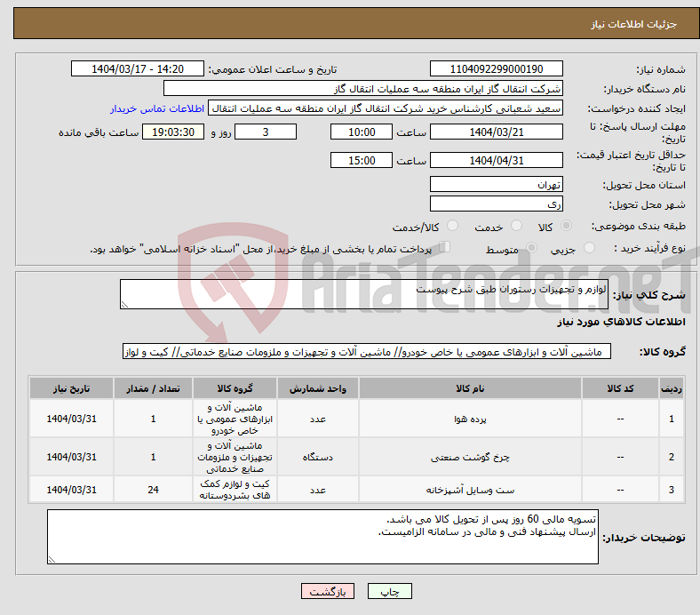Click the resize handle of description textarea

tap(124, 305)
